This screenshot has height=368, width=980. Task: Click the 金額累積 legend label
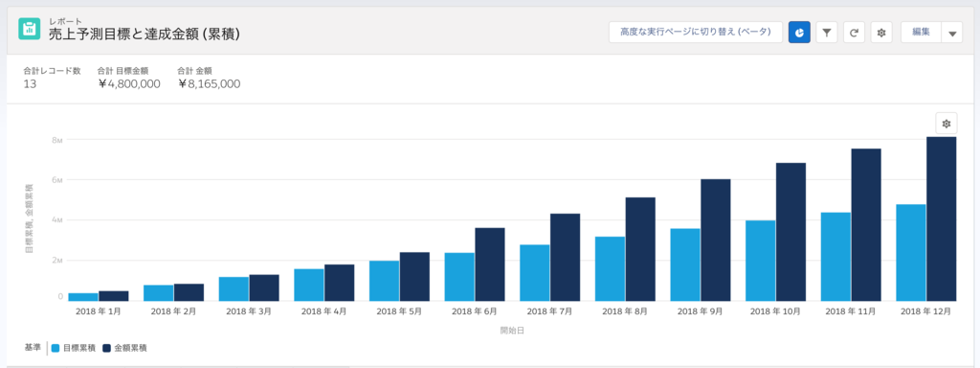[x=130, y=348]
